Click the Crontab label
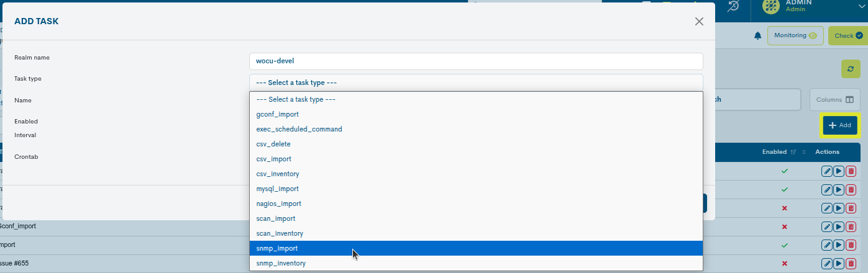 point(26,157)
